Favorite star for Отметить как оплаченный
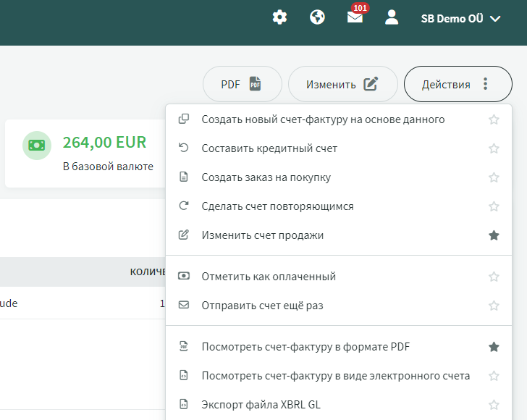527x420 pixels. pyautogui.click(x=494, y=277)
